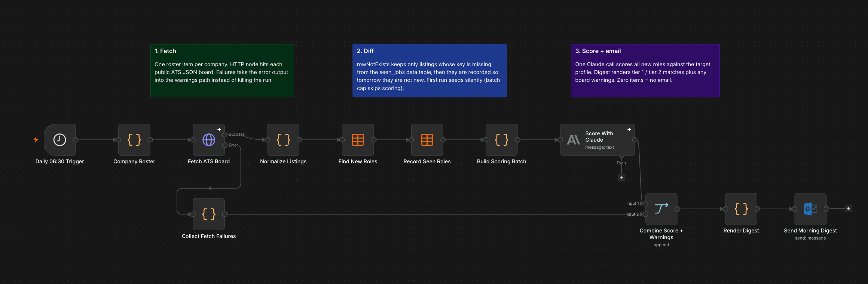Image resolution: width=868 pixels, height=284 pixels.
Task: Select the Render Digest code node
Action: (741, 209)
